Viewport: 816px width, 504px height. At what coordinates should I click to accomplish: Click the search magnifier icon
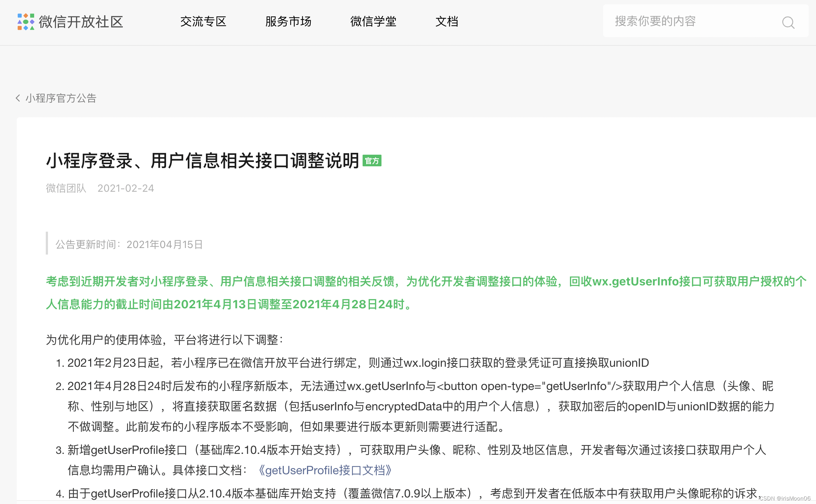[788, 23]
